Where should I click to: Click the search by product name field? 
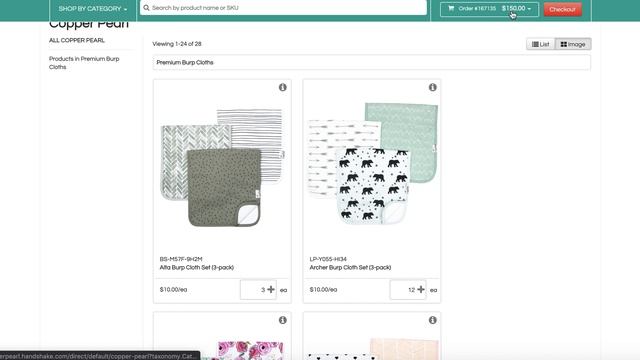(283, 7)
